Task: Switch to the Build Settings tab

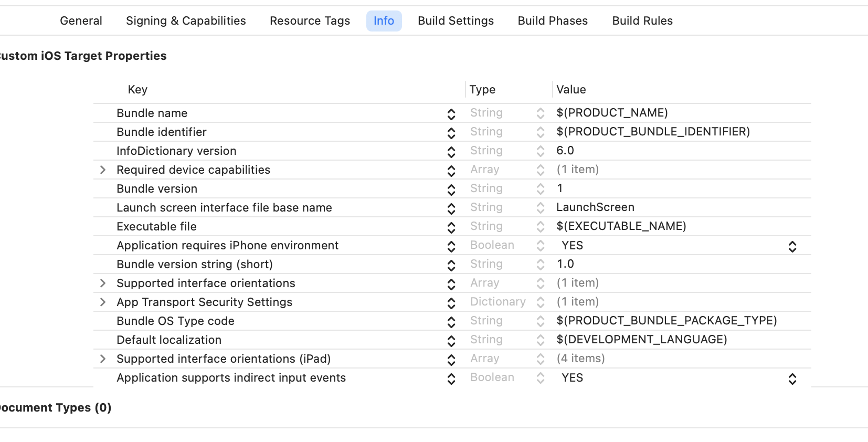Action: tap(456, 21)
